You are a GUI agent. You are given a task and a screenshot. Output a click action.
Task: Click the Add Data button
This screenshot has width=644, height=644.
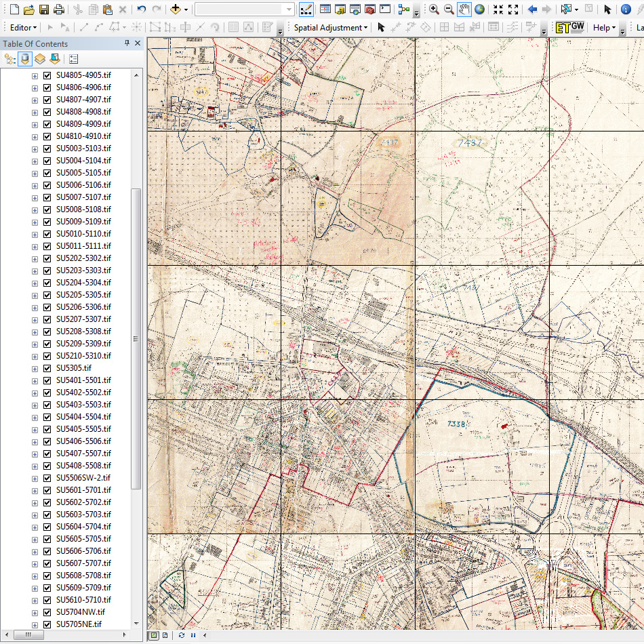point(175,9)
